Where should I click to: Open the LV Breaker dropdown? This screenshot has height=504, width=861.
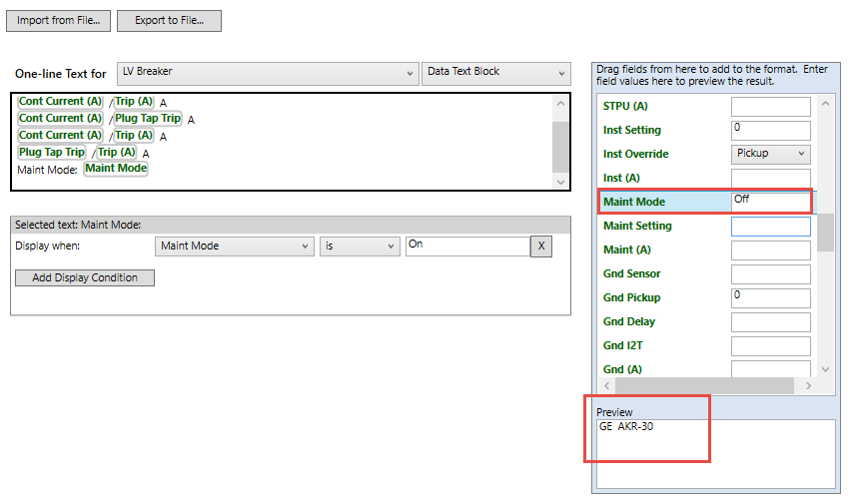point(267,73)
